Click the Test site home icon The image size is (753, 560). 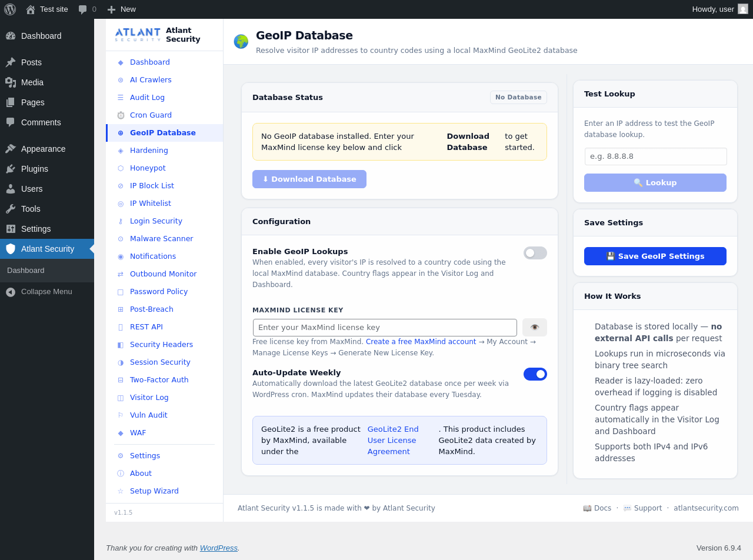pyautogui.click(x=31, y=9)
